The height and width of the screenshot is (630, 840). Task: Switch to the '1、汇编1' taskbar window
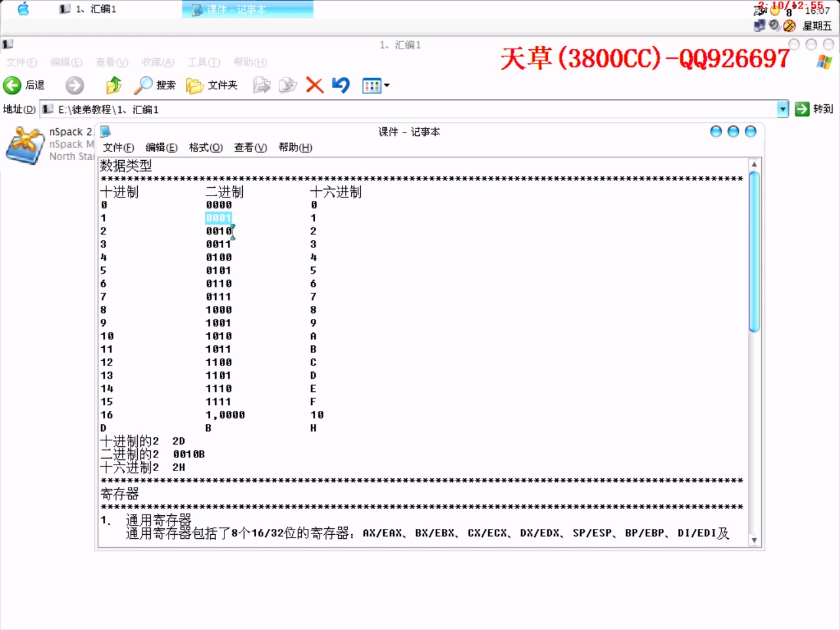pos(87,9)
